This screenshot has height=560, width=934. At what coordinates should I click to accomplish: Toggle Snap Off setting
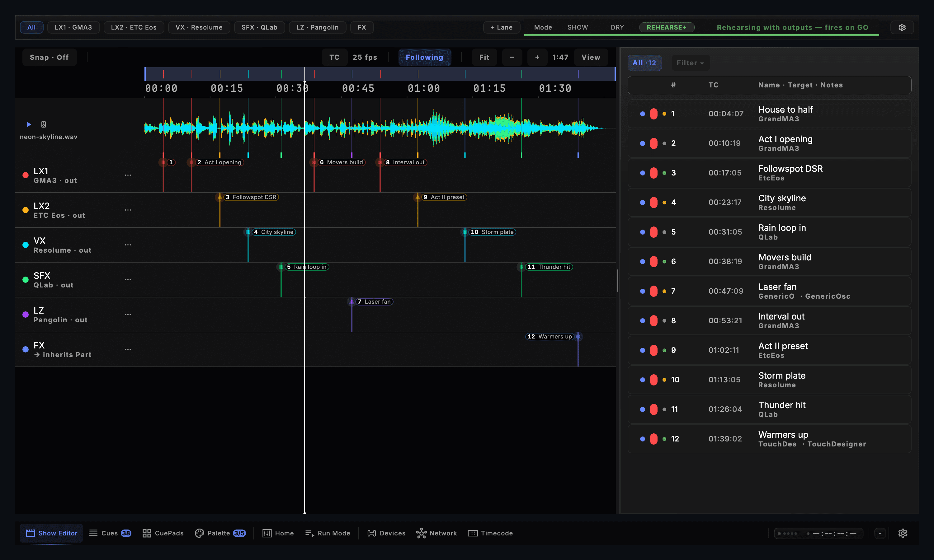click(49, 57)
